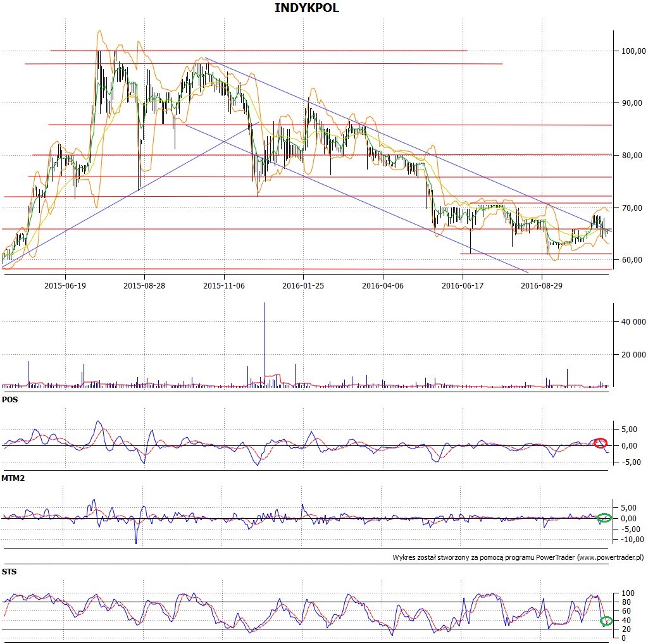Click the 80 label on STS axis
648x644 pixels.
(626, 602)
